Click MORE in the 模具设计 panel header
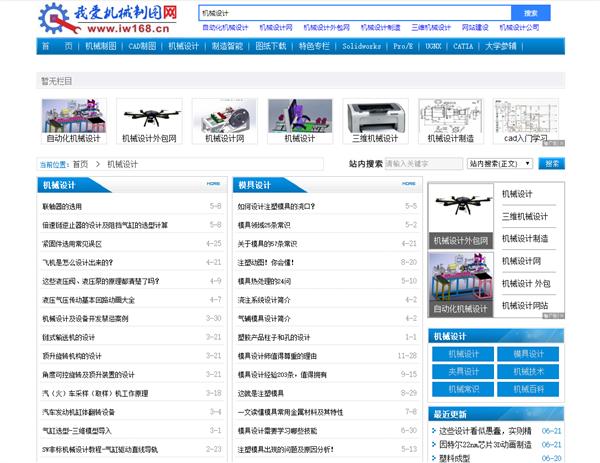The height and width of the screenshot is (463, 600). [409, 184]
